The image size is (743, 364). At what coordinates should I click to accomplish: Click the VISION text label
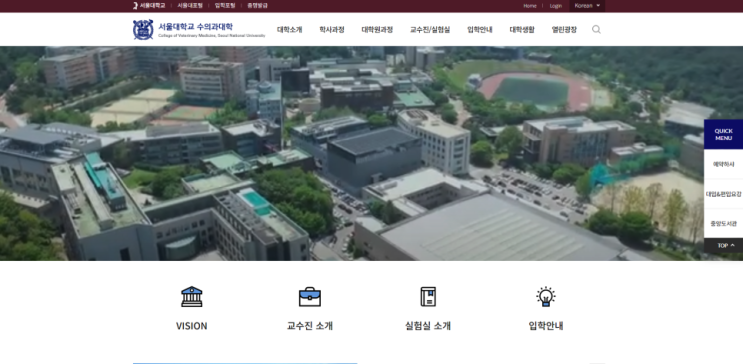pyautogui.click(x=191, y=326)
